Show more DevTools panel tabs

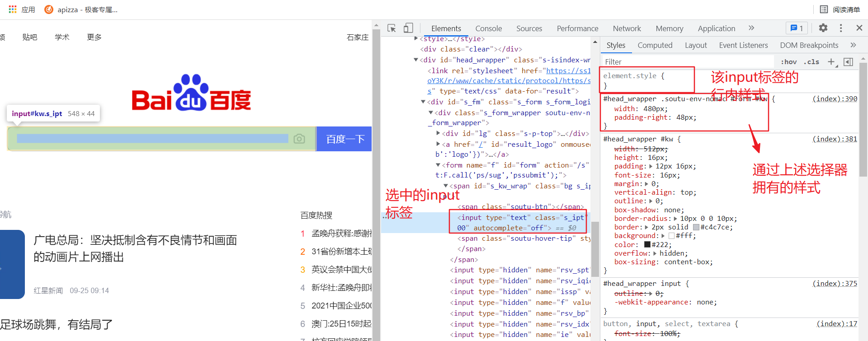point(751,28)
